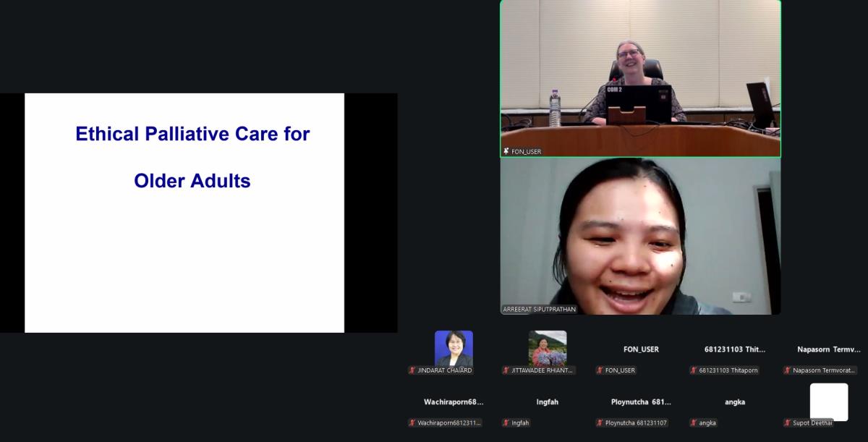Select the pinned FON_USER speaker video
Image resolution: width=868 pixels, height=442 pixels.
pos(640,78)
